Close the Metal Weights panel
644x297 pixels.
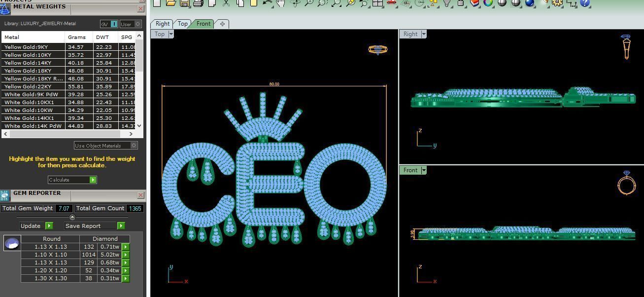click(140, 9)
